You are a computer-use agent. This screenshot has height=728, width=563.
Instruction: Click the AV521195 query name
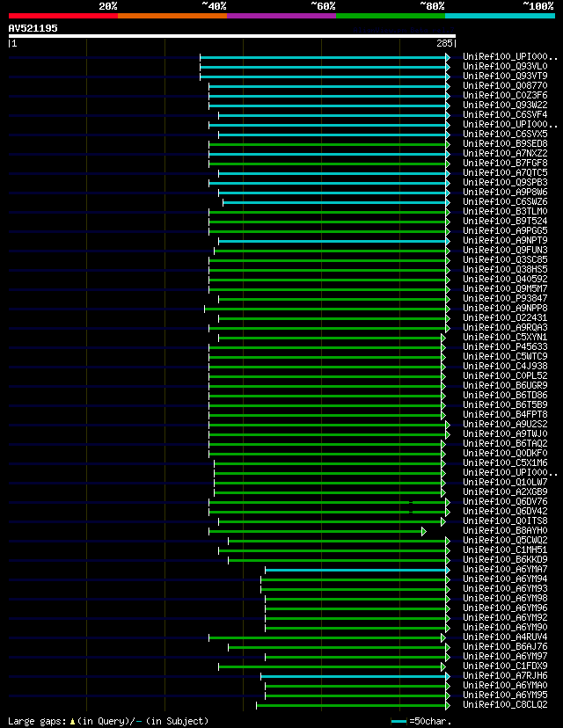[33, 28]
